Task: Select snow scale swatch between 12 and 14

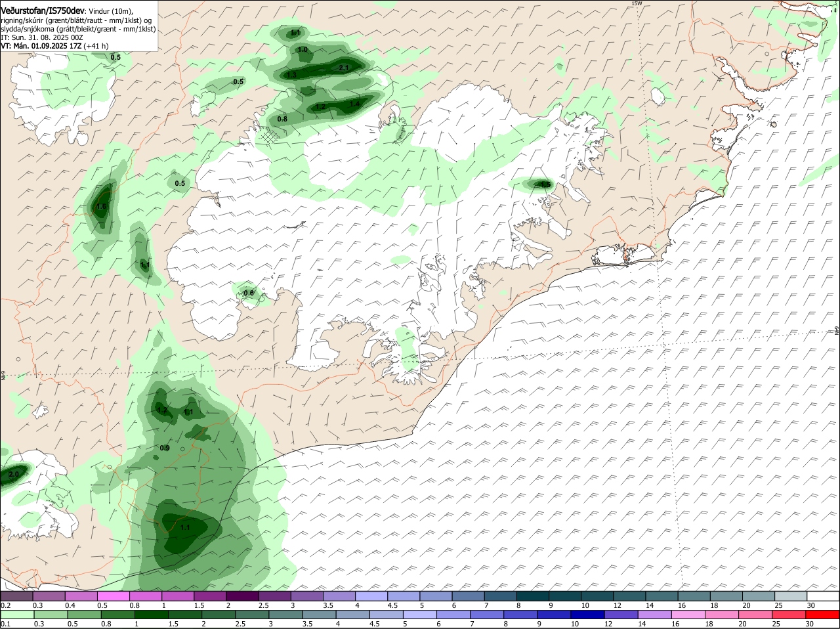Action: [x=629, y=596]
